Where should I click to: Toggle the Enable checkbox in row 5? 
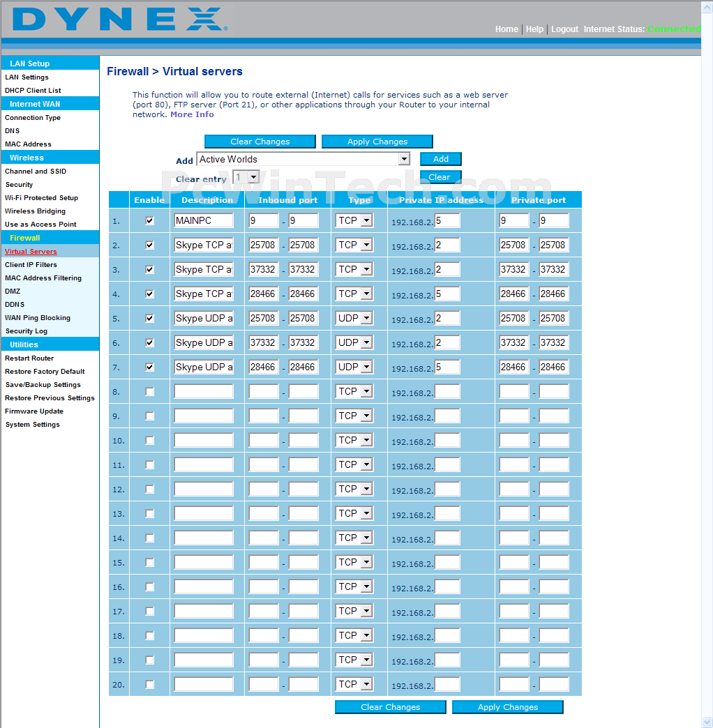pyautogui.click(x=149, y=318)
